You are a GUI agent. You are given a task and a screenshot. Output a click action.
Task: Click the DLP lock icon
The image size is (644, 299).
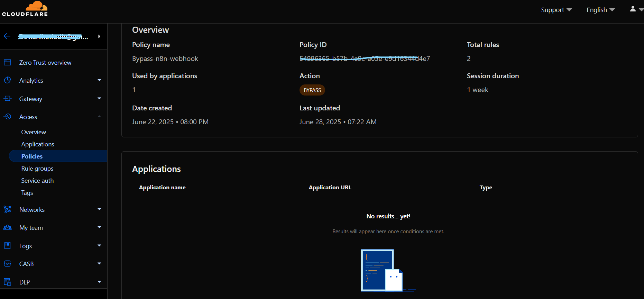tap(7, 282)
